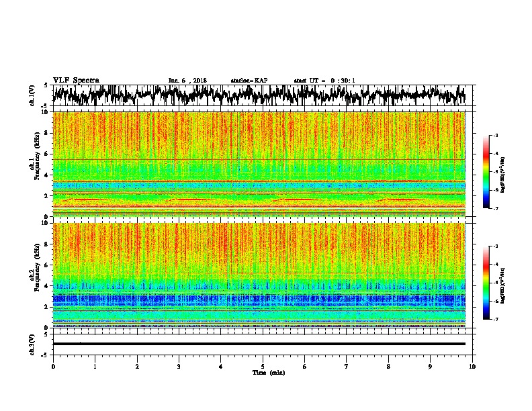Viewport: 532px width, 411px height.
Task: Click the '-3' label on ch.1 color bar
Action: pyautogui.click(x=495, y=135)
